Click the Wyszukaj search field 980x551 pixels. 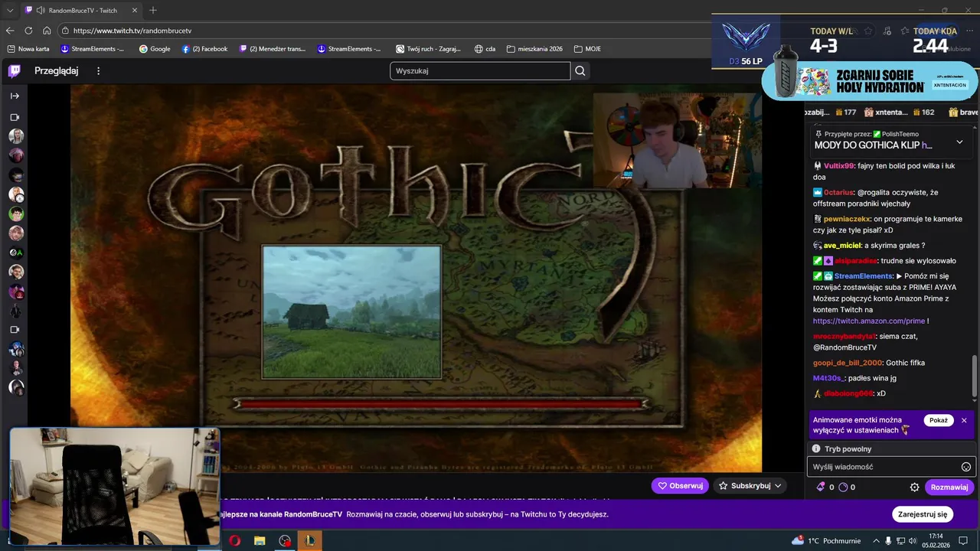[480, 71]
